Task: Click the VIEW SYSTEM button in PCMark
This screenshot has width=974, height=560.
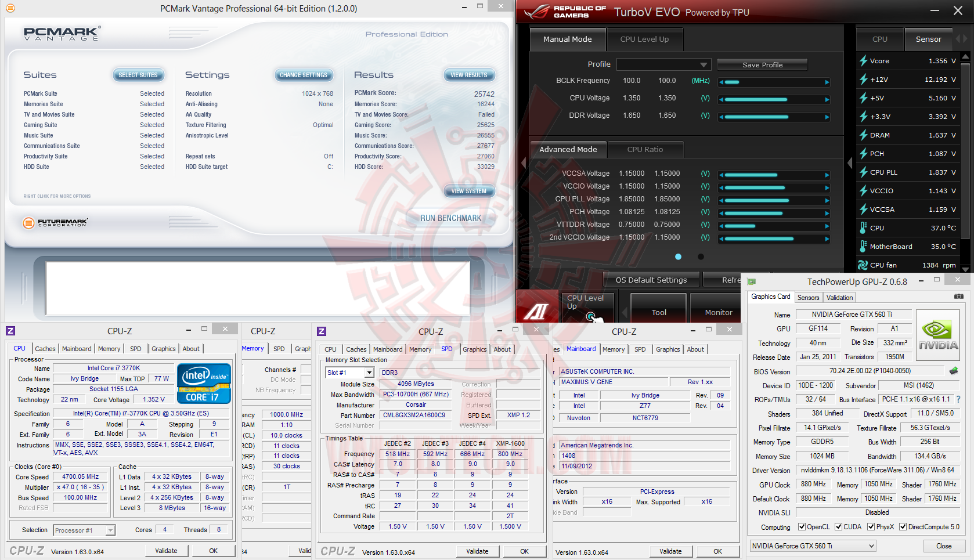Action: click(x=469, y=191)
